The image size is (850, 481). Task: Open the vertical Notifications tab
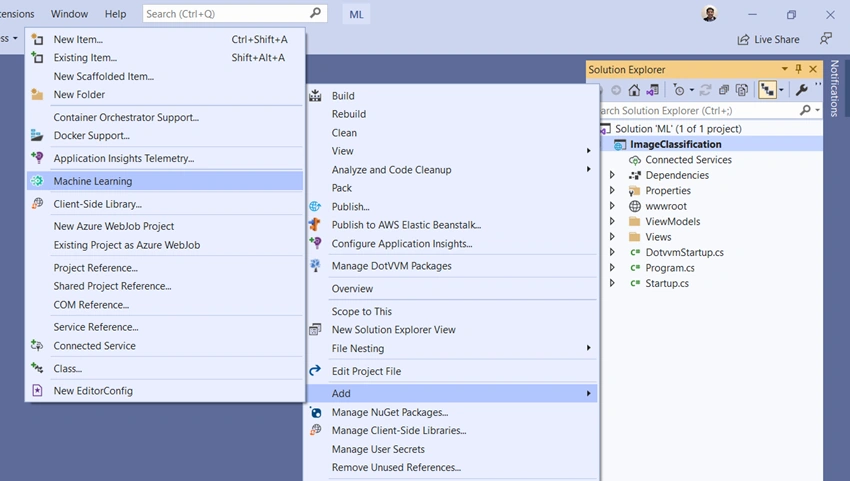tap(834, 88)
